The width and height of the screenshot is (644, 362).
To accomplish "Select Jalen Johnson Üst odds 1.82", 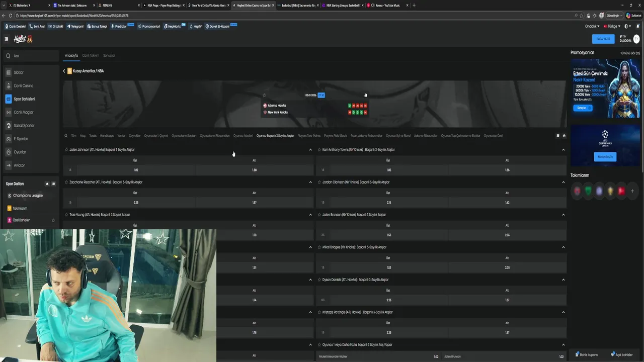I will click(x=135, y=170).
